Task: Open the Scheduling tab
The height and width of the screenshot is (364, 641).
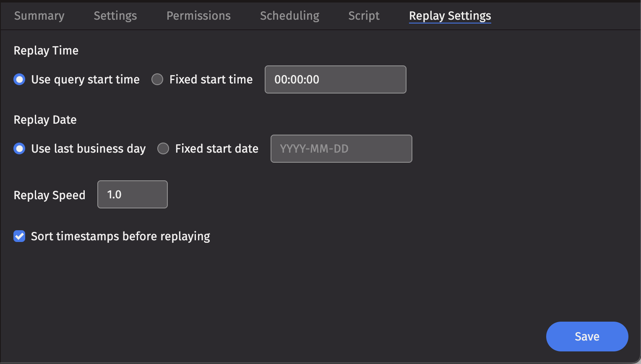Action: (289, 16)
